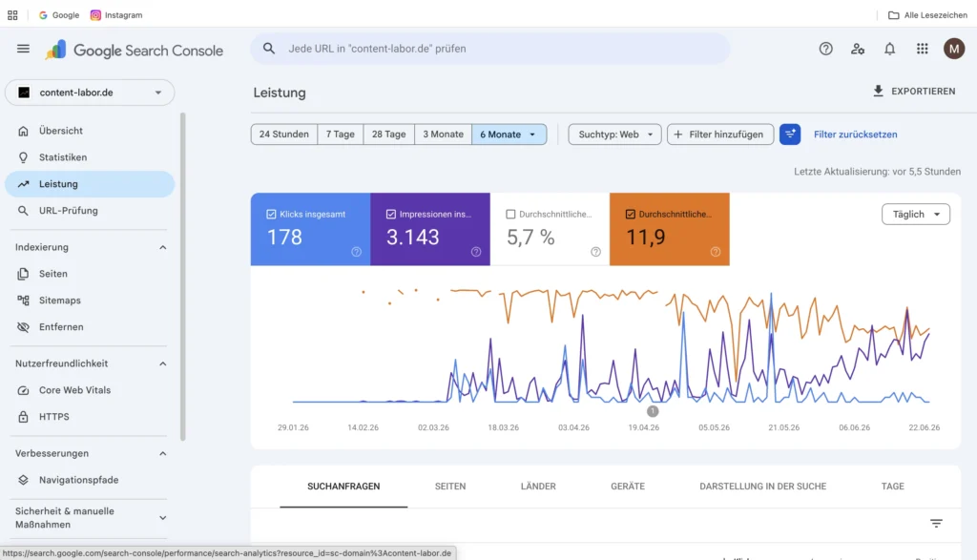Click the table filter rows icon
This screenshot has width=977, height=560.
[x=936, y=523]
